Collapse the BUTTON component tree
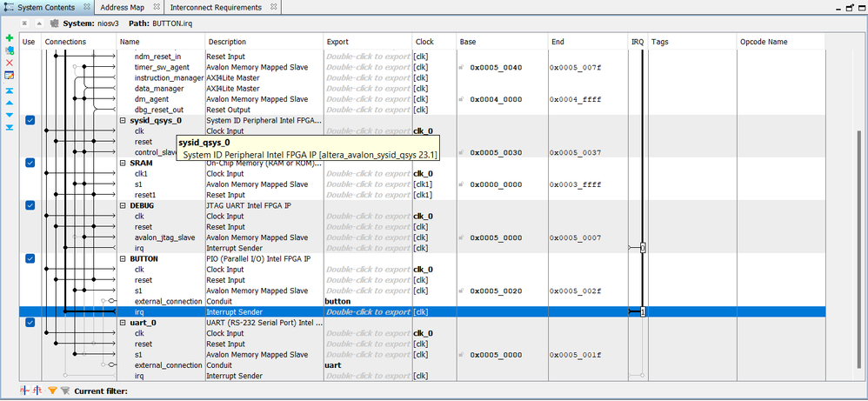The width and height of the screenshot is (868, 401). (123, 258)
